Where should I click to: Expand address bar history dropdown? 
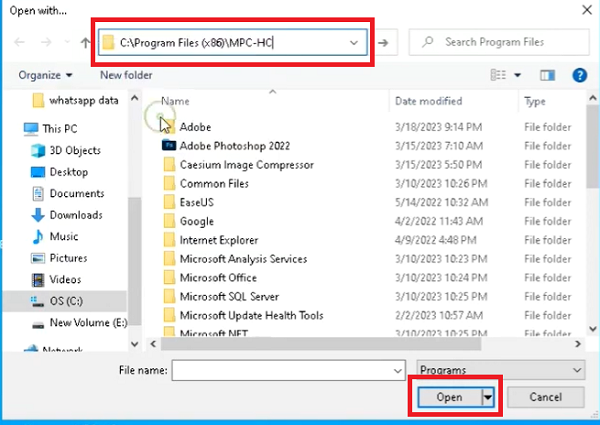pyautogui.click(x=354, y=42)
